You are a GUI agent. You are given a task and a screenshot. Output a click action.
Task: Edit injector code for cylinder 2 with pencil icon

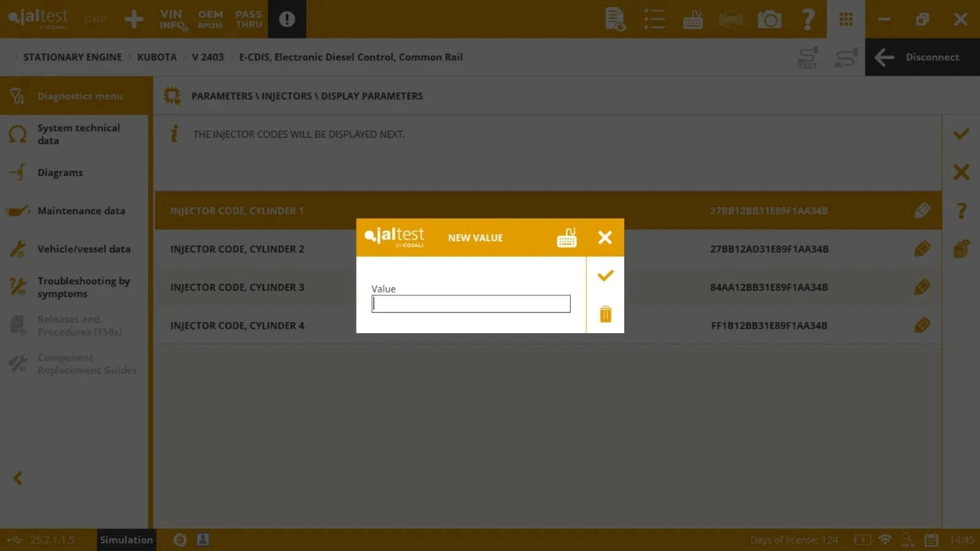[x=922, y=249]
